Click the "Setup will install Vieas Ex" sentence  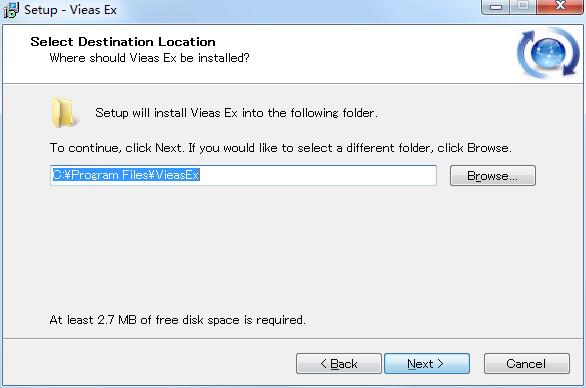click(x=236, y=113)
